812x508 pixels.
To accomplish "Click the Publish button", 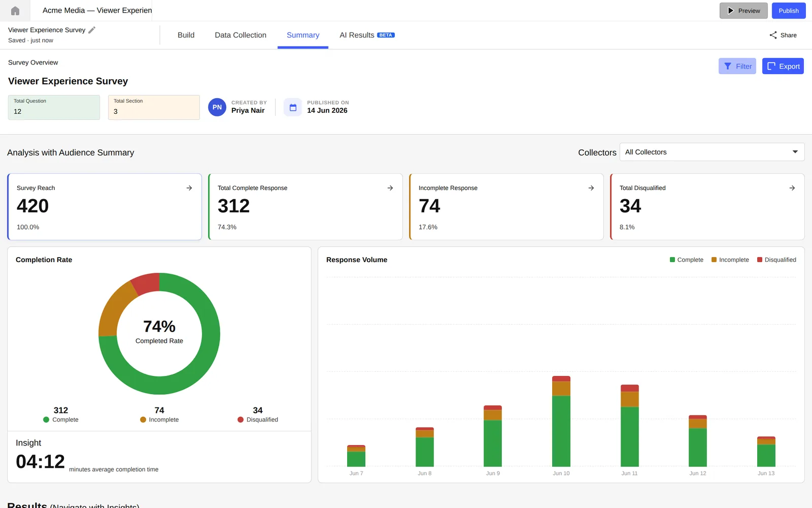I will point(789,11).
